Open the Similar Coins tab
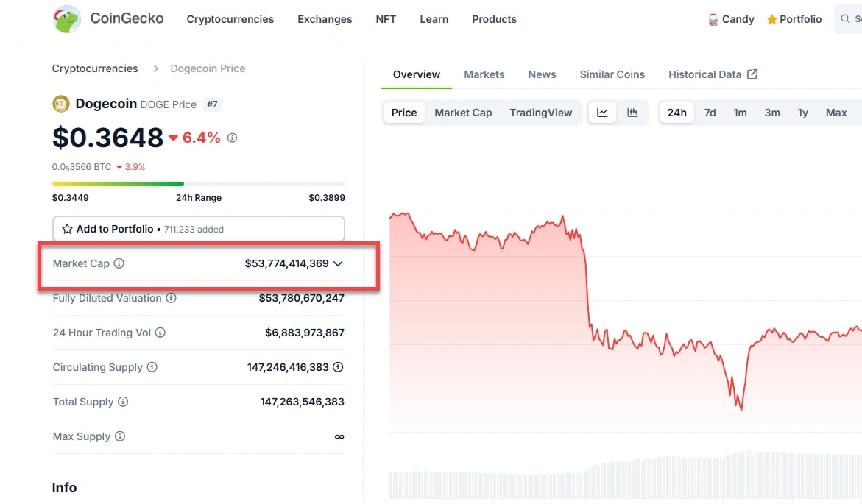This screenshot has width=862, height=504. pyautogui.click(x=612, y=74)
